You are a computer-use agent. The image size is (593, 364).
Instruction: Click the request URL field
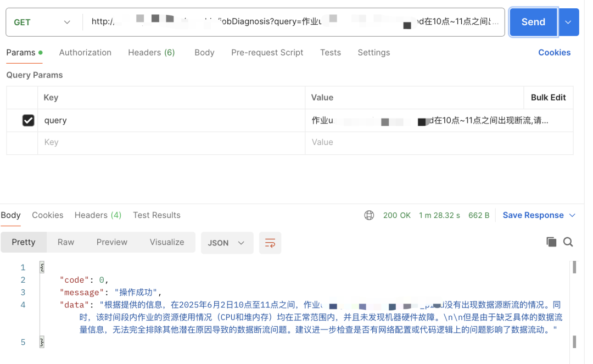coord(295,21)
